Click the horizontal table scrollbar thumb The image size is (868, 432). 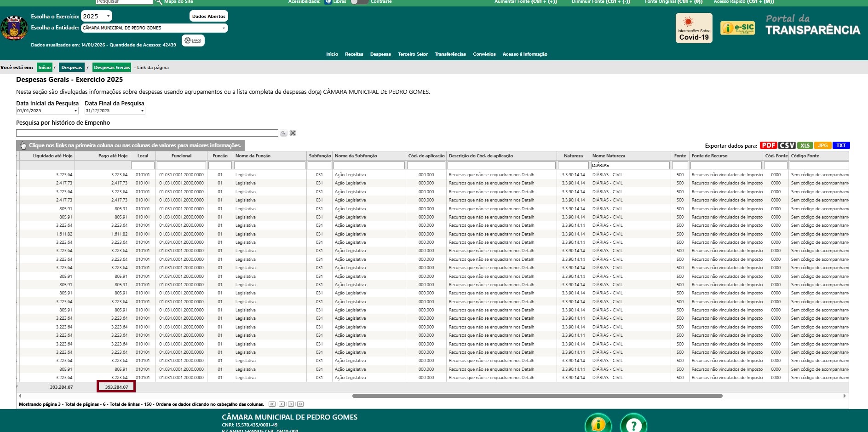[537, 396]
